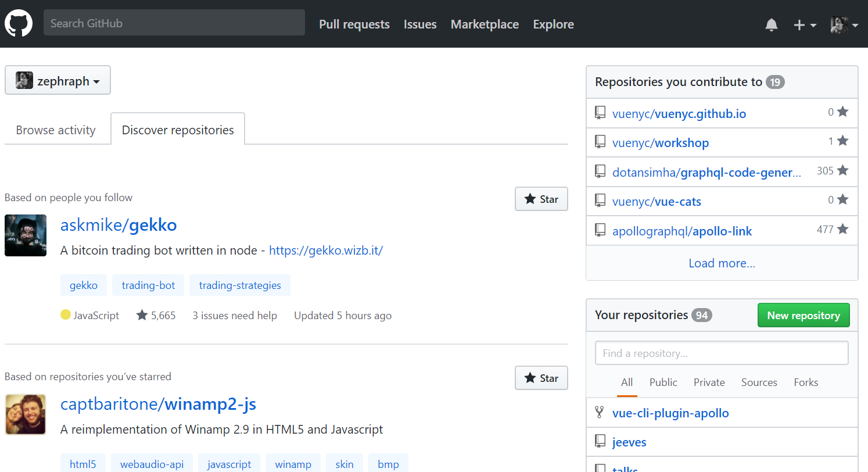The image size is (868, 472).
Task: Filter repositories by Forks
Action: click(x=806, y=382)
